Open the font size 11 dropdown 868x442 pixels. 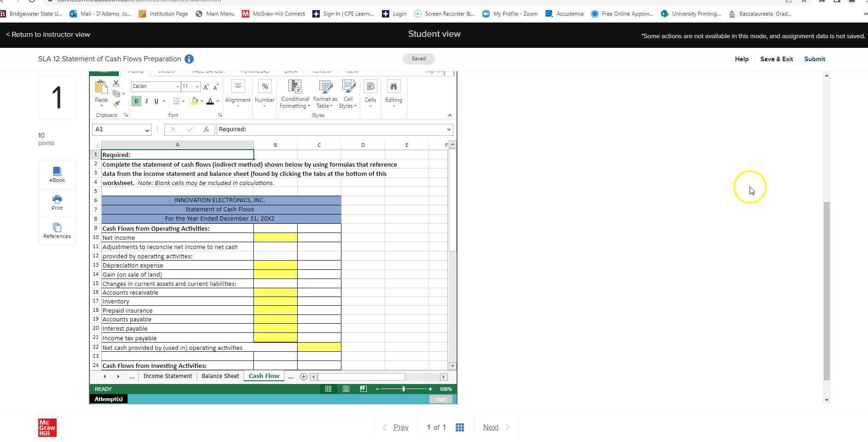tap(197, 87)
